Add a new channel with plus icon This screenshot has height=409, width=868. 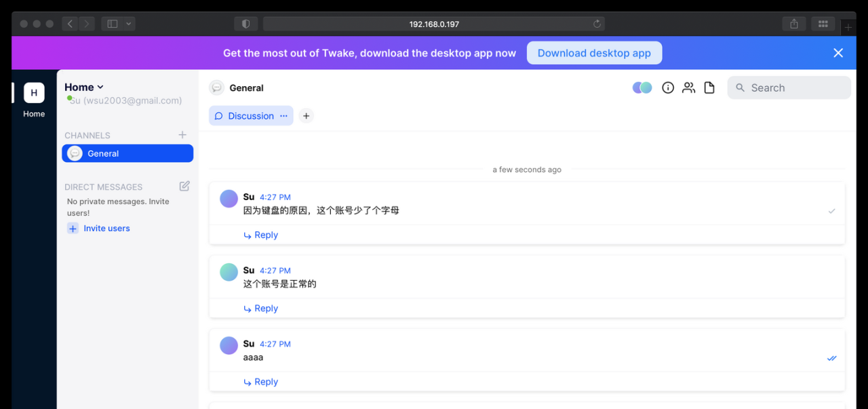[x=182, y=135]
